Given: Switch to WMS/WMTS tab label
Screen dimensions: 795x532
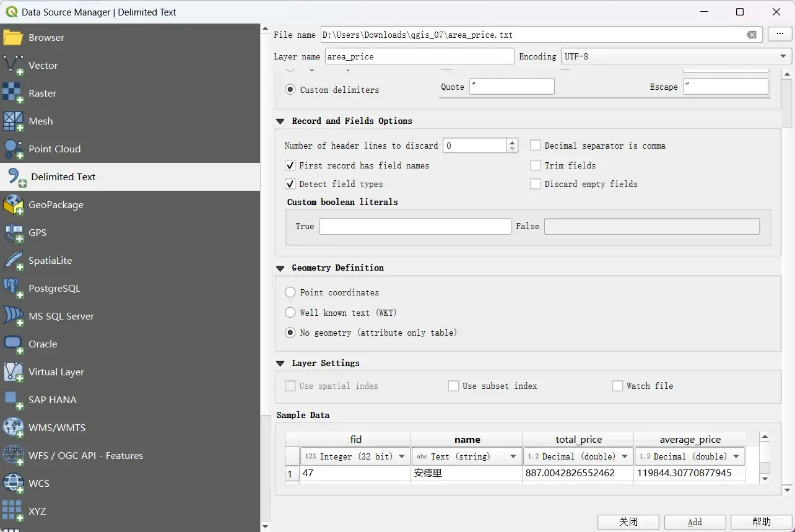Looking at the screenshot, I should click(x=57, y=427).
